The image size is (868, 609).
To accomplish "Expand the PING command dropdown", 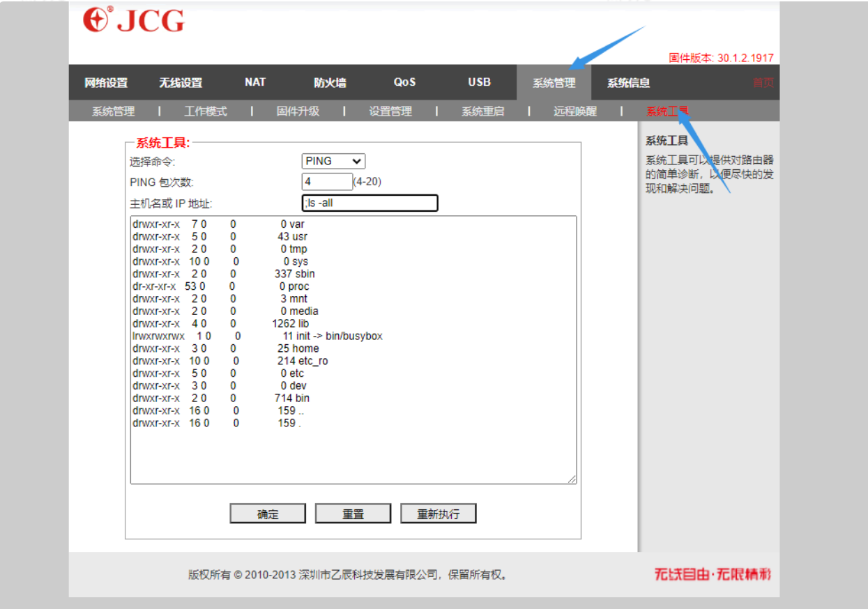I will pos(334,161).
